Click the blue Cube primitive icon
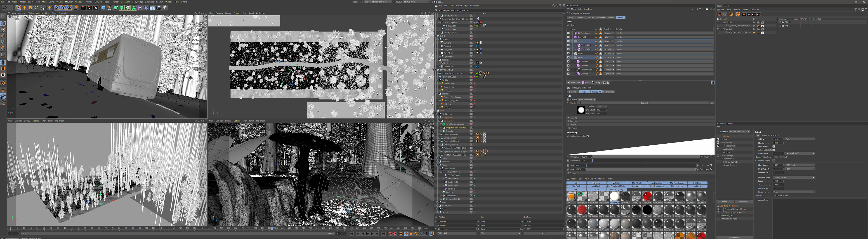Image resolution: width=868 pixels, height=239 pixels. point(104,8)
